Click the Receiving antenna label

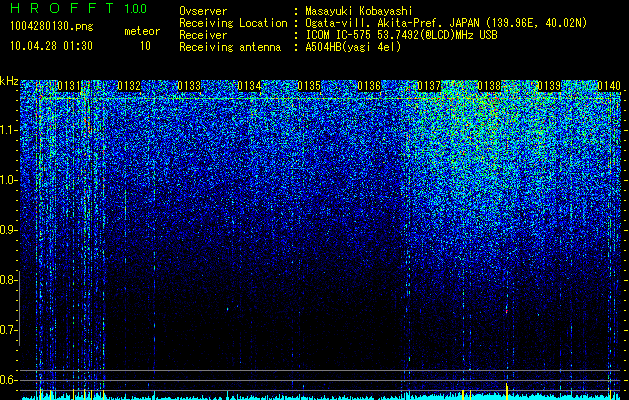coord(230,47)
